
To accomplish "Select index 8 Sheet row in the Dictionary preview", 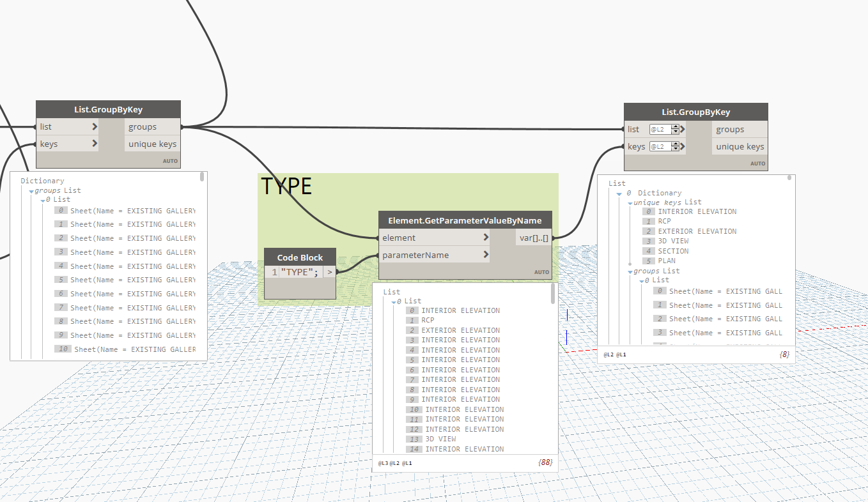I will pos(125,321).
